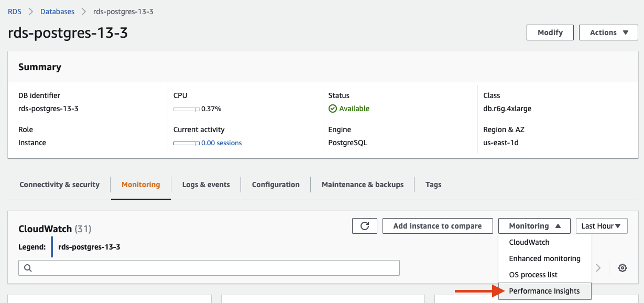Choose Enhanced monitoring menu option
The image size is (644, 303).
544,258
